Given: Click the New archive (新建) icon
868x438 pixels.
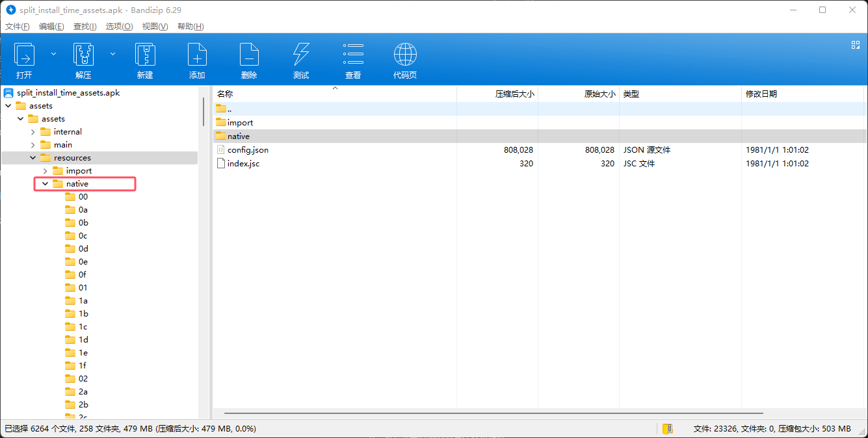Looking at the screenshot, I should click(x=145, y=55).
